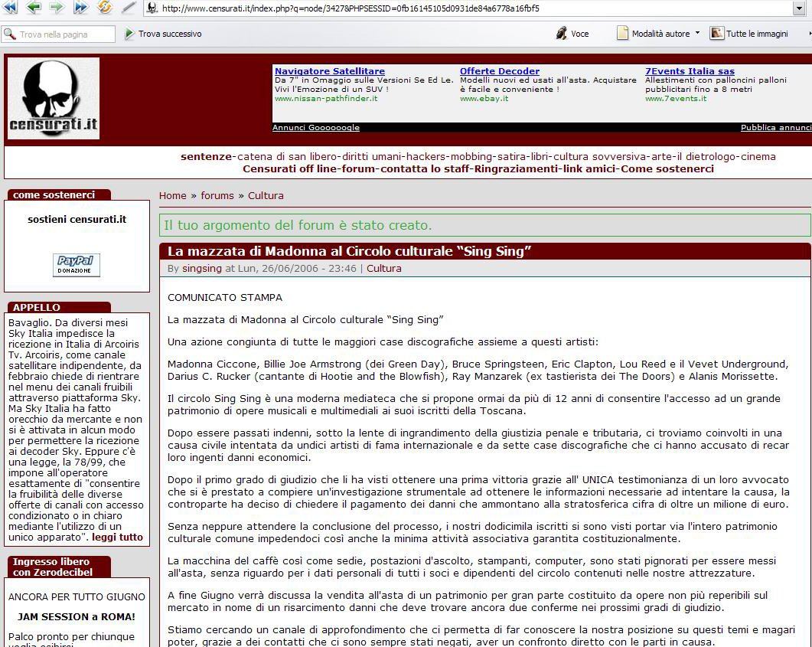
Task: Click the rewind button in browser toolbar
Action: coord(10,8)
